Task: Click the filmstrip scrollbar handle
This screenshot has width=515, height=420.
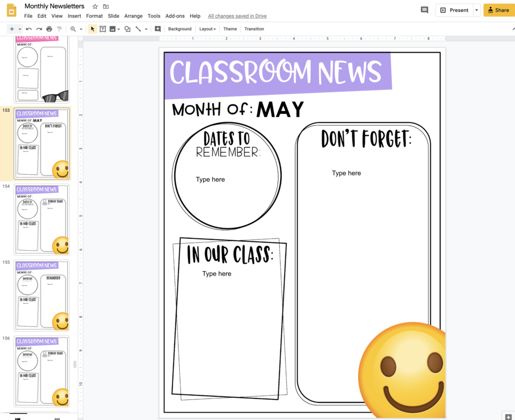Action: pyautogui.click(x=75, y=365)
